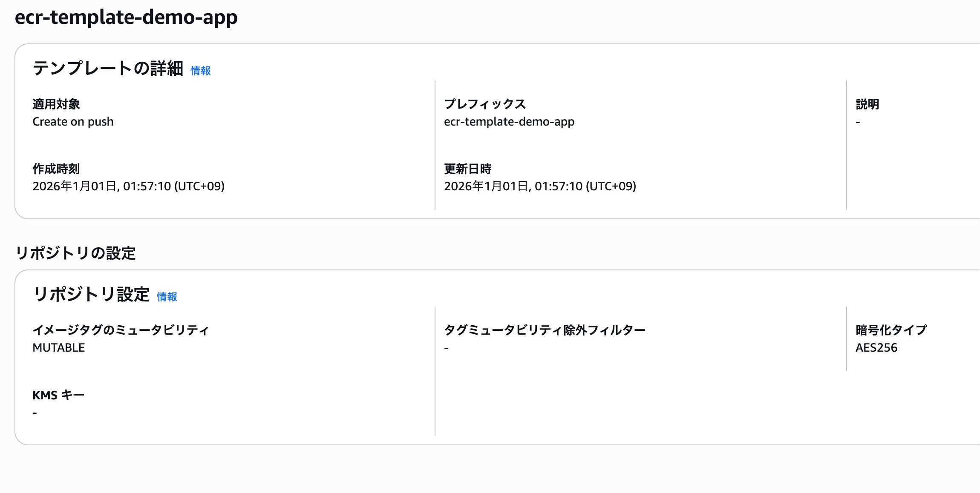Click the テンプレートの詳細 section heading

click(x=108, y=69)
